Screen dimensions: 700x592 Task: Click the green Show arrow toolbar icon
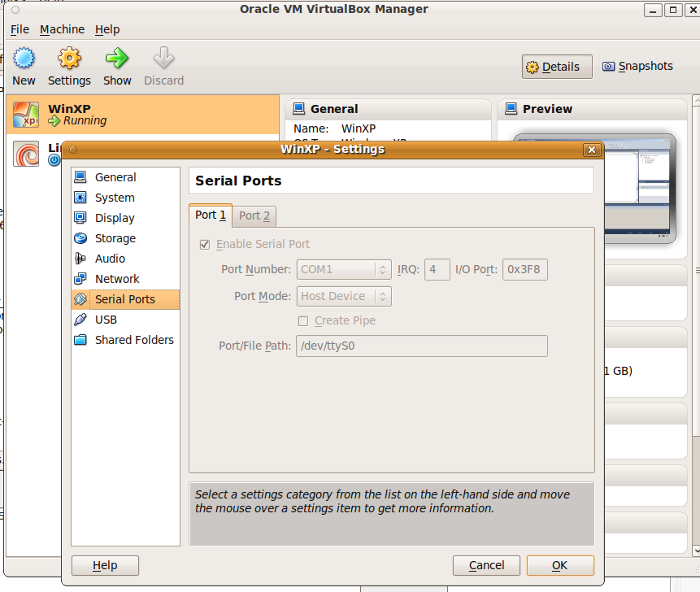pyautogui.click(x=117, y=59)
